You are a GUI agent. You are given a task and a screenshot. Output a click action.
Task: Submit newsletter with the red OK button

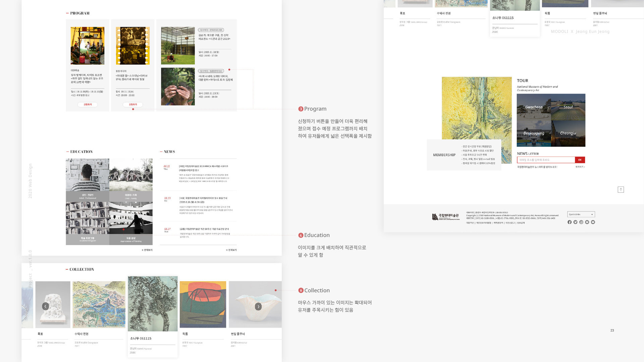pyautogui.click(x=580, y=160)
